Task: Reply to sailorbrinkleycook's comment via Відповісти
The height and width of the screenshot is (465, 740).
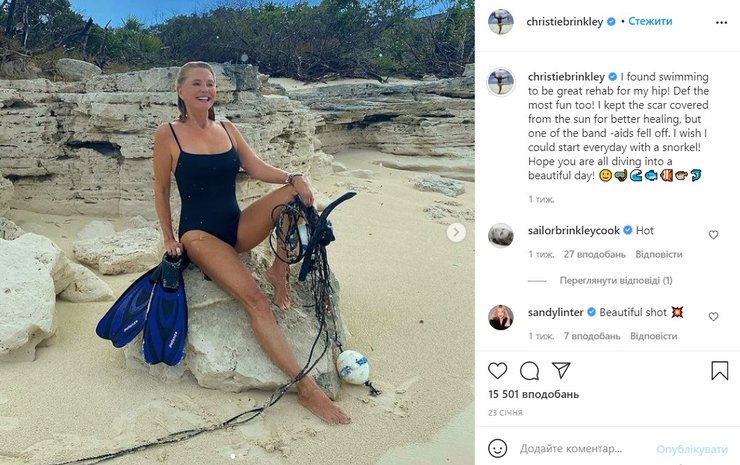Action: coord(658,254)
